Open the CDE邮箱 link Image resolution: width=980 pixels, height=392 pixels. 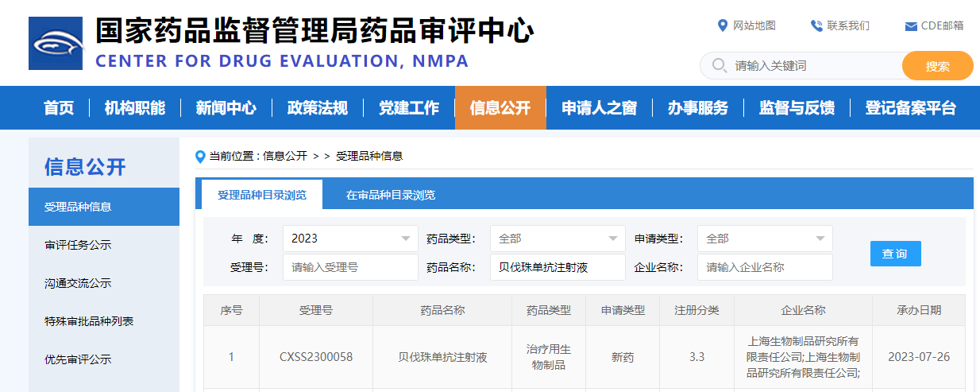(943, 25)
